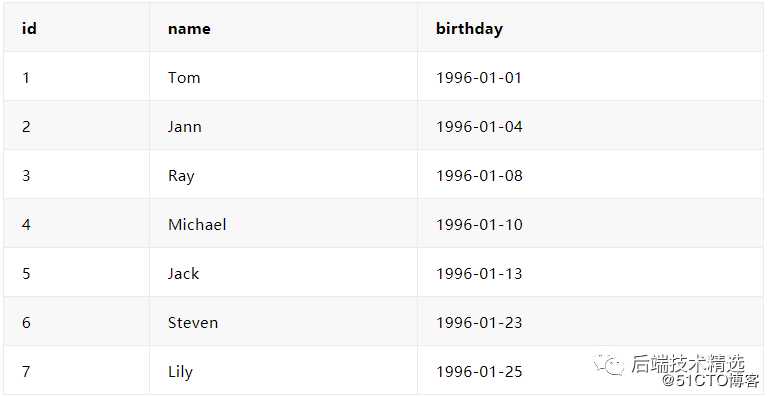Screen dimensions: 769x397
Task: Select the name cell Michael
Action: point(283,224)
